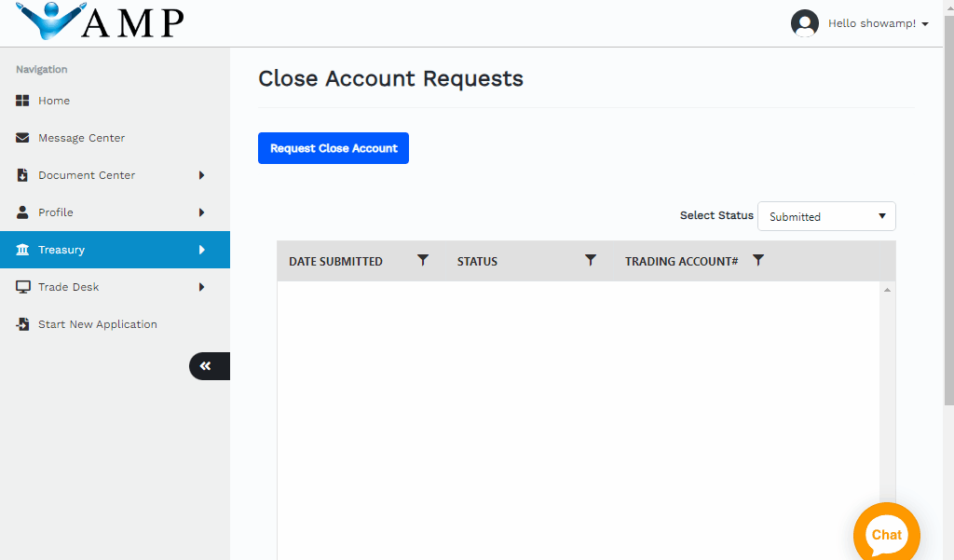Filter the Date Submitted column
Viewport: 954px width, 560px height.
pyautogui.click(x=423, y=261)
